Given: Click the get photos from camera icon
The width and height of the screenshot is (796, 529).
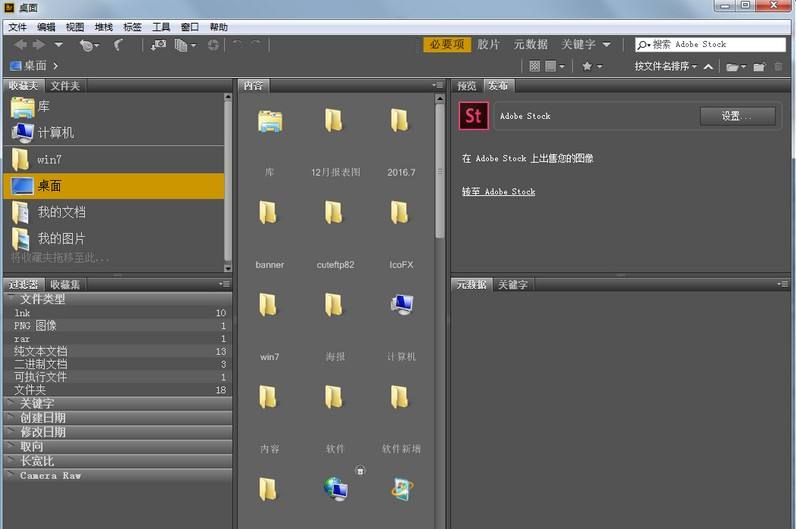Looking at the screenshot, I should 159,45.
